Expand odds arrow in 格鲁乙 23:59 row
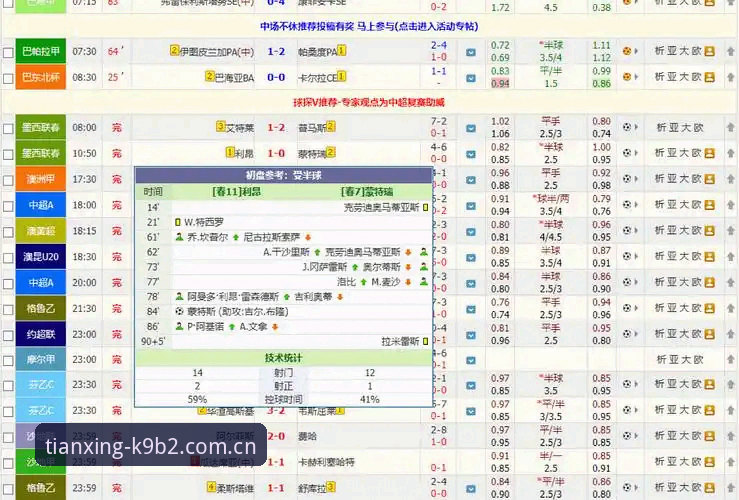The image size is (739, 500). click(636, 487)
